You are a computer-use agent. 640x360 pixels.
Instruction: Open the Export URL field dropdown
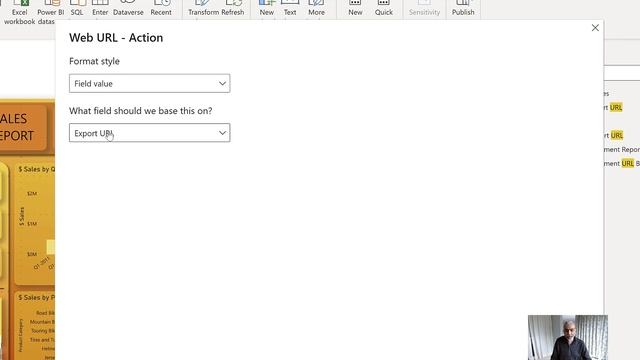149,133
